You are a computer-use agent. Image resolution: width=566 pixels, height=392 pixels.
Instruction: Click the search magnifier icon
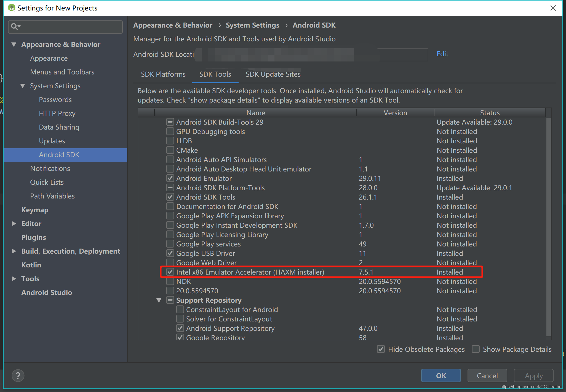point(14,26)
